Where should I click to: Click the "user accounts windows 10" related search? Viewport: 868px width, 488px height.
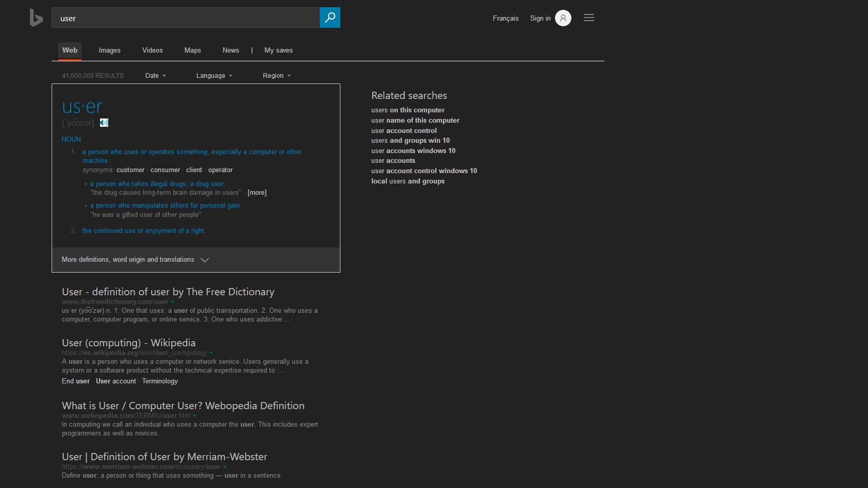pyautogui.click(x=413, y=150)
